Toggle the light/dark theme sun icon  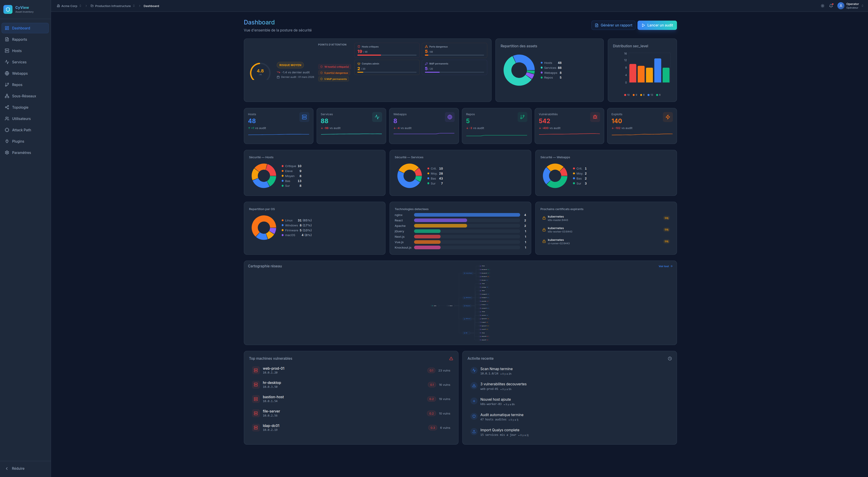[x=822, y=6]
